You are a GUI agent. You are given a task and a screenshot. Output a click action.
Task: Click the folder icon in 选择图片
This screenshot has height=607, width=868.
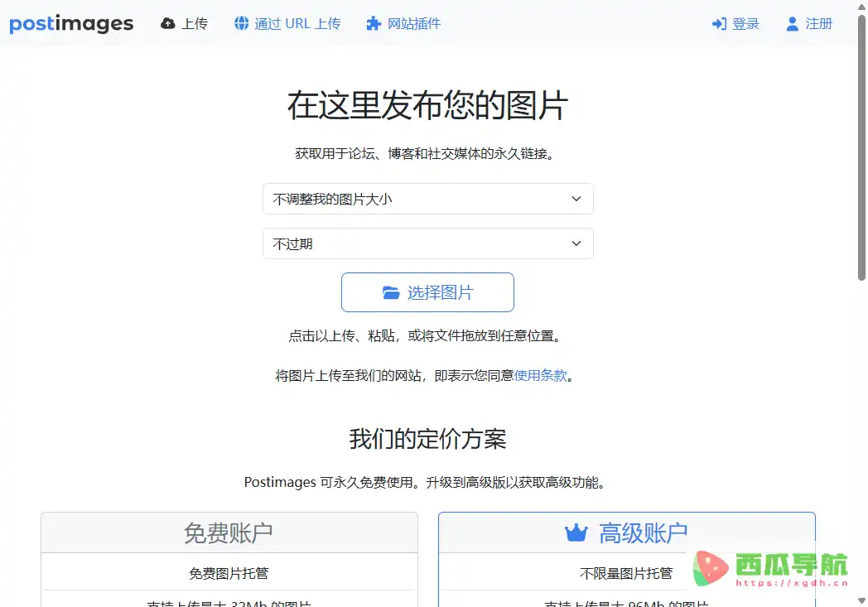tap(391, 292)
